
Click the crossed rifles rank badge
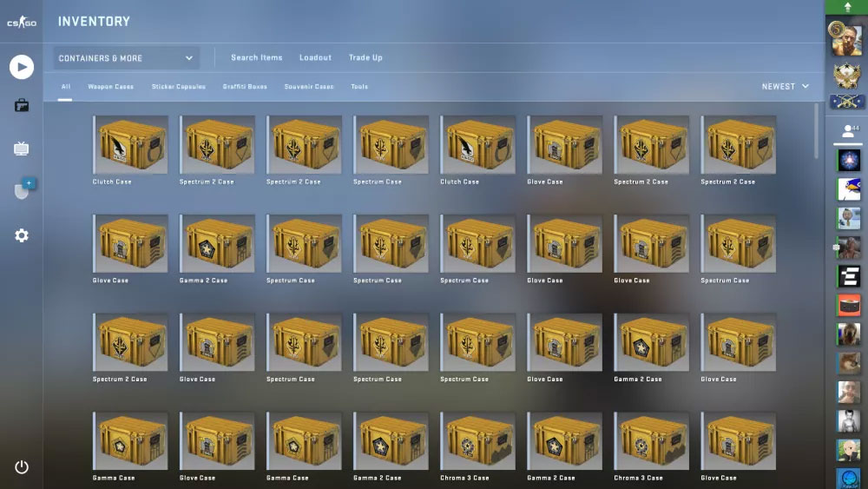(x=847, y=102)
